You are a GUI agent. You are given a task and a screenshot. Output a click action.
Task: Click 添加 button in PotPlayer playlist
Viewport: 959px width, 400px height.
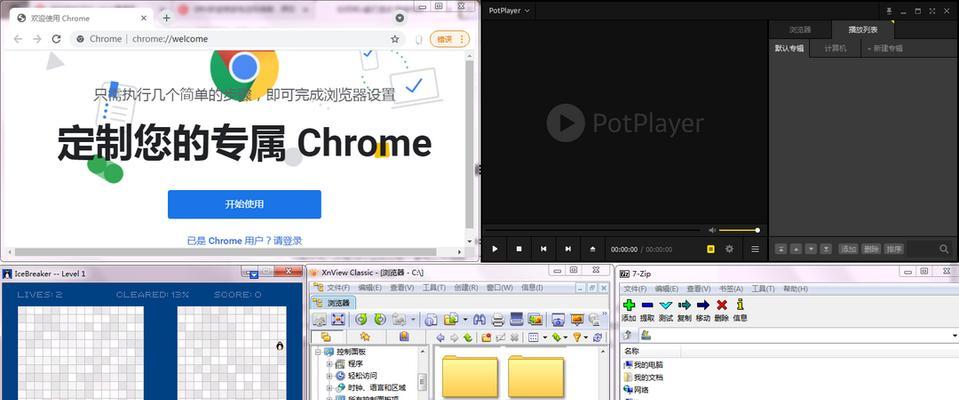(x=848, y=249)
